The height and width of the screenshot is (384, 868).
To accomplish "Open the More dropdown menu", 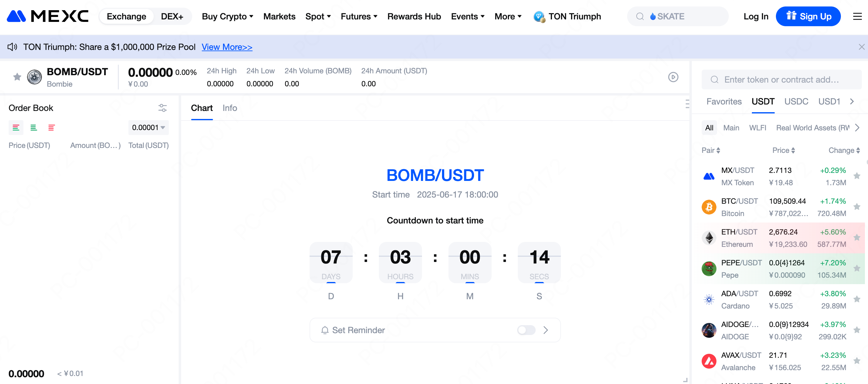I will point(508,17).
